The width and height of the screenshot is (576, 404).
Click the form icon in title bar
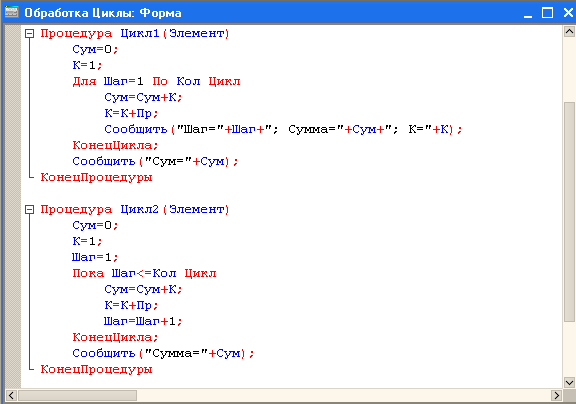11,12
